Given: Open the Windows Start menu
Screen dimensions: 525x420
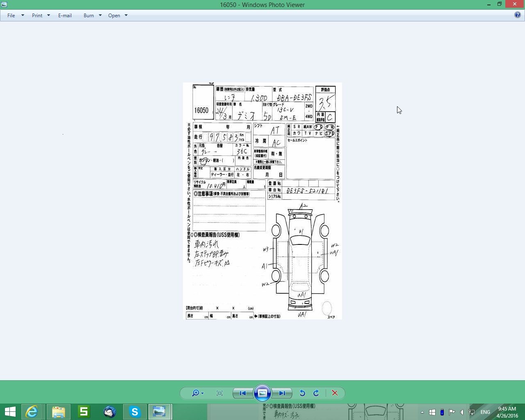Looking at the screenshot, I should 10,411.
